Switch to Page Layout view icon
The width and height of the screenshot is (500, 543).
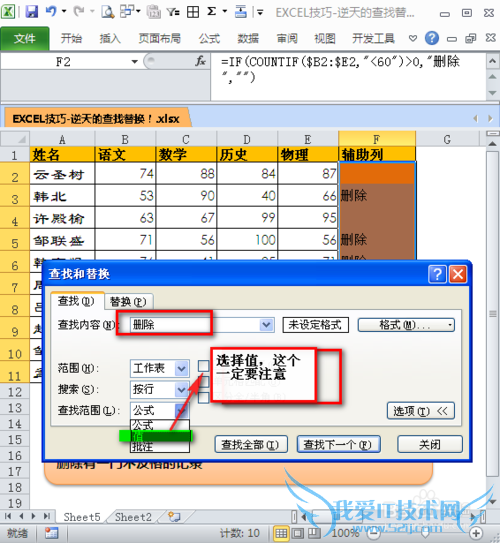pyautogui.click(x=297, y=533)
